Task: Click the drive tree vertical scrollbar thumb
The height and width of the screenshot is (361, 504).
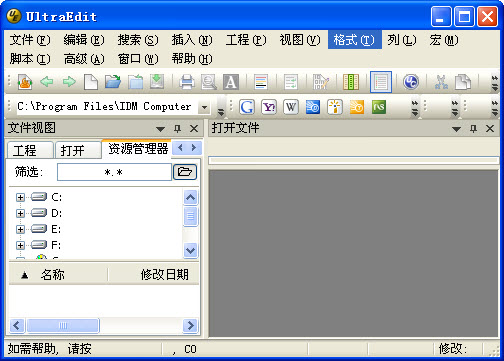Action: (190, 216)
